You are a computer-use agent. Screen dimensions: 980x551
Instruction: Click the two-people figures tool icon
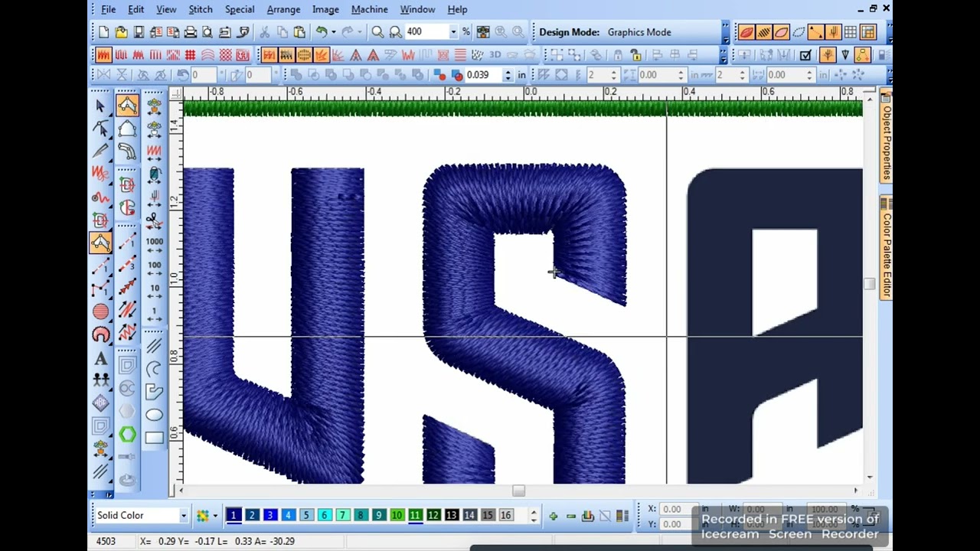[100, 381]
